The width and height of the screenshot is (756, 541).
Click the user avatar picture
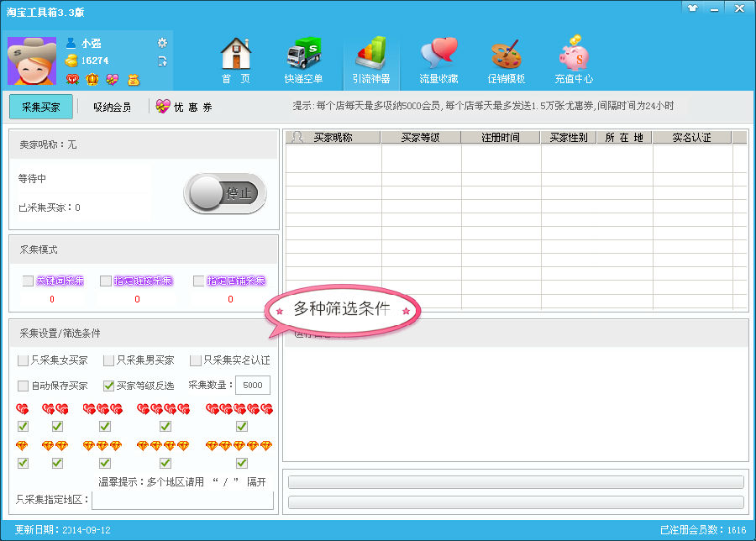pos(32,61)
